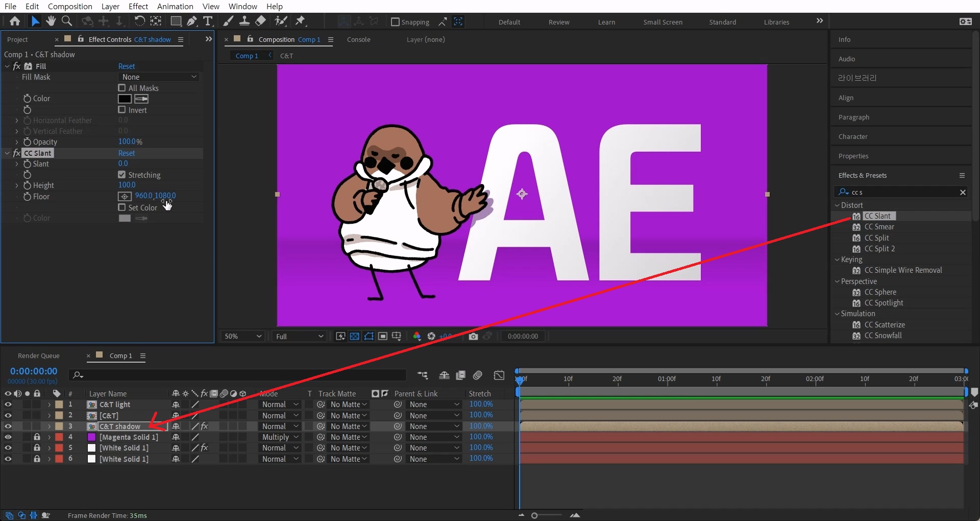Collapse the CC Slant effect
The width and height of the screenshot is (980, 521).
[7, 153]
